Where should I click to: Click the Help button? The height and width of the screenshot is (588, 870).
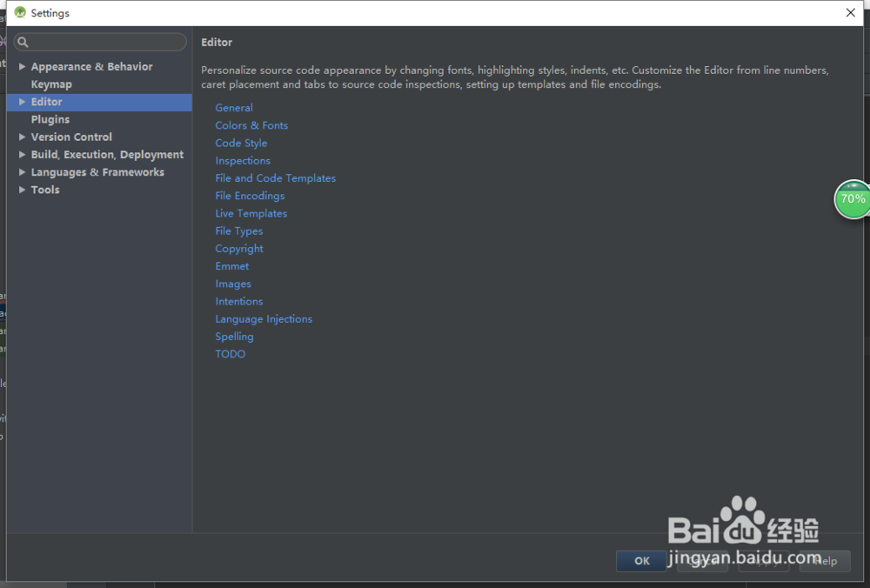[x=825, y=561]
